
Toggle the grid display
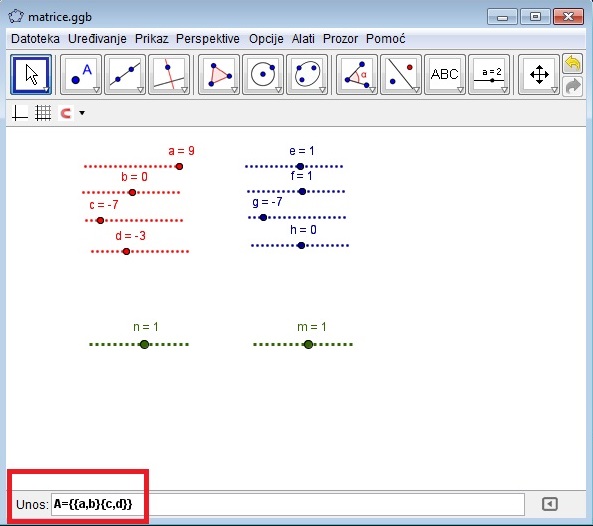pos(43,113)
